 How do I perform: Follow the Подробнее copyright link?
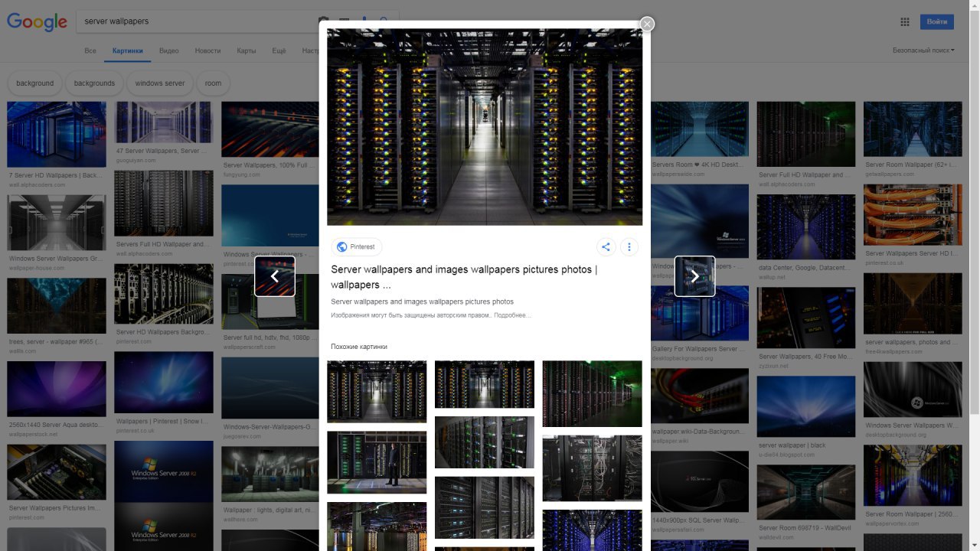(512, 315)
